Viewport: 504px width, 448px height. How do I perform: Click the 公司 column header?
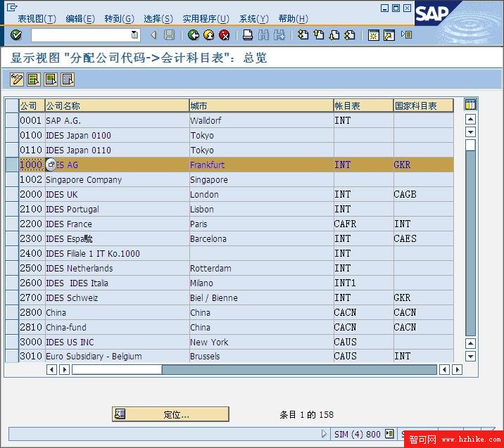coord(32,105)
